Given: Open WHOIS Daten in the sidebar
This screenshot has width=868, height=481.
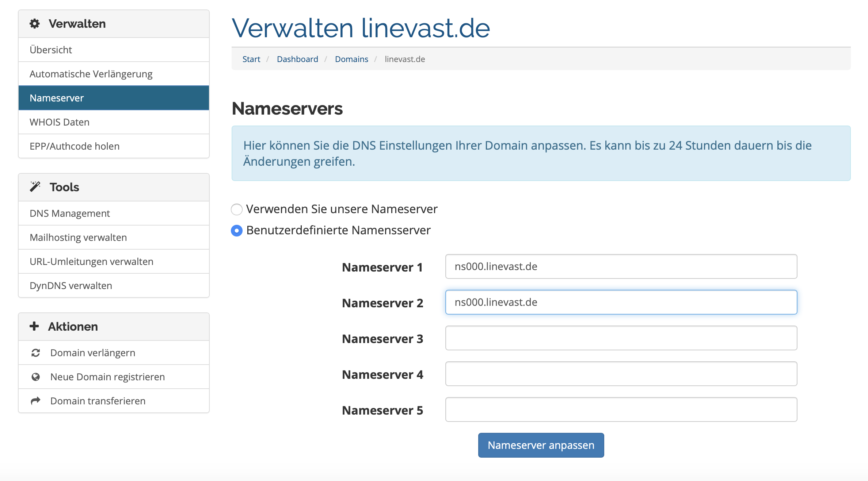Looking at the screenshot, I should click(114, 122).
